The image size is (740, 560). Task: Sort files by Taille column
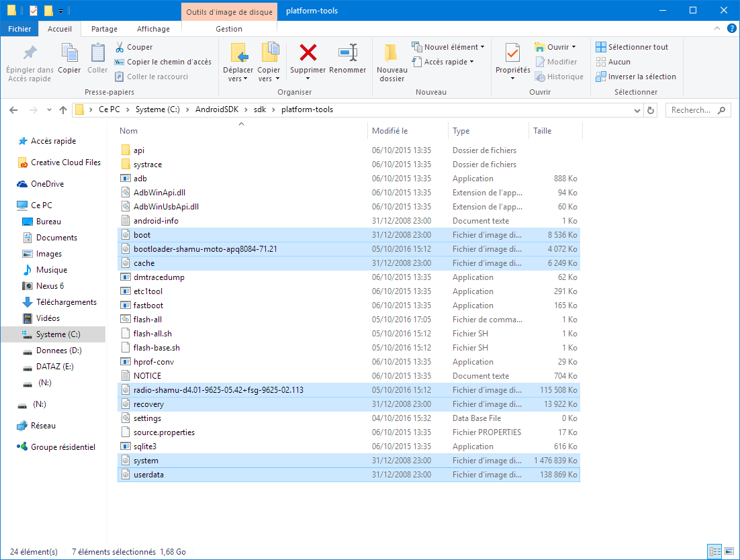tap(555, 131)
